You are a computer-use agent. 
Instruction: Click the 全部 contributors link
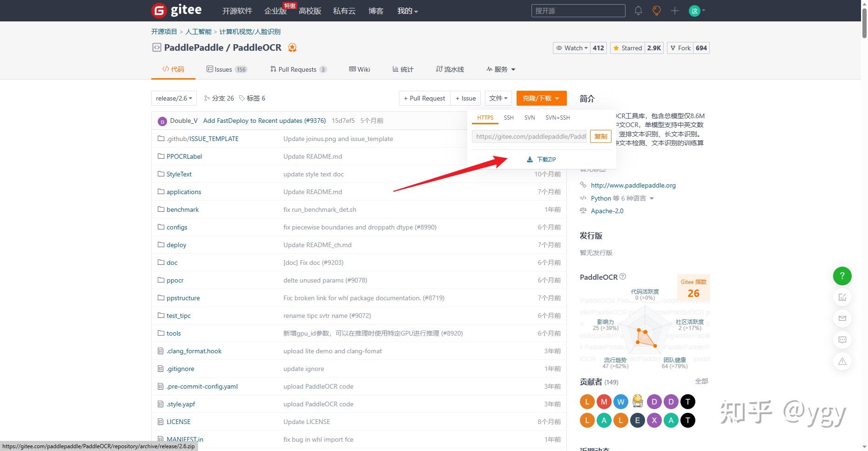pyautogui.click(x=701, y=382)
